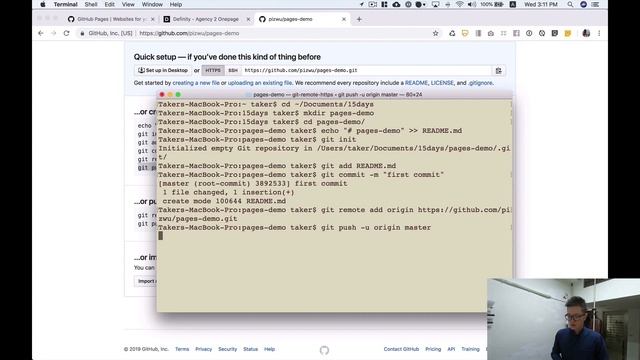Open the Training footer link

coord(470,349)
